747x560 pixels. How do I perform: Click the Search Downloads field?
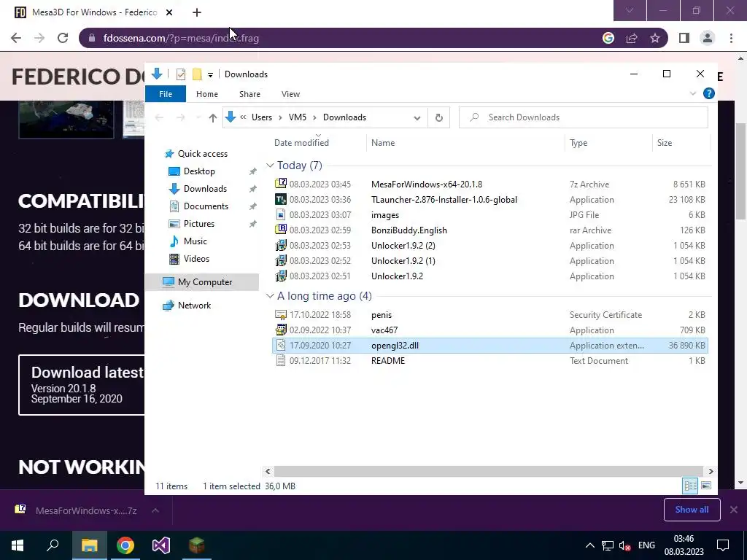click(583, 117)
